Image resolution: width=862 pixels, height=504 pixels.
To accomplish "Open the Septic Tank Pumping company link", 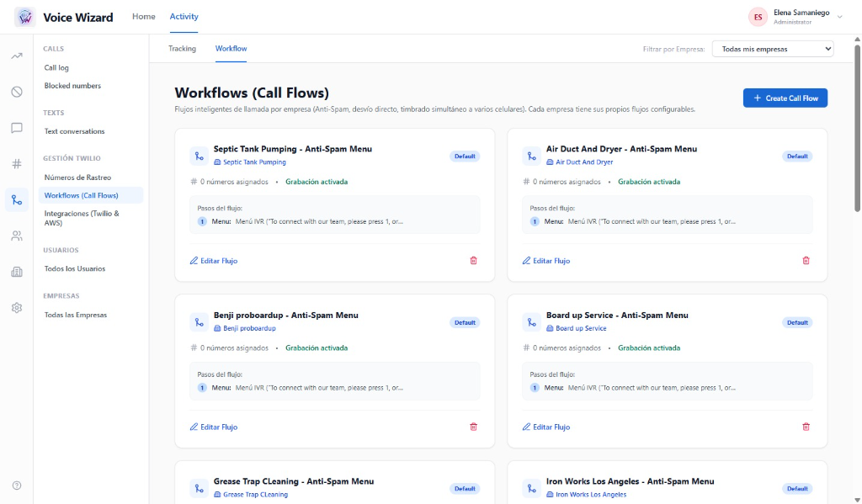I will pos(250,162).
